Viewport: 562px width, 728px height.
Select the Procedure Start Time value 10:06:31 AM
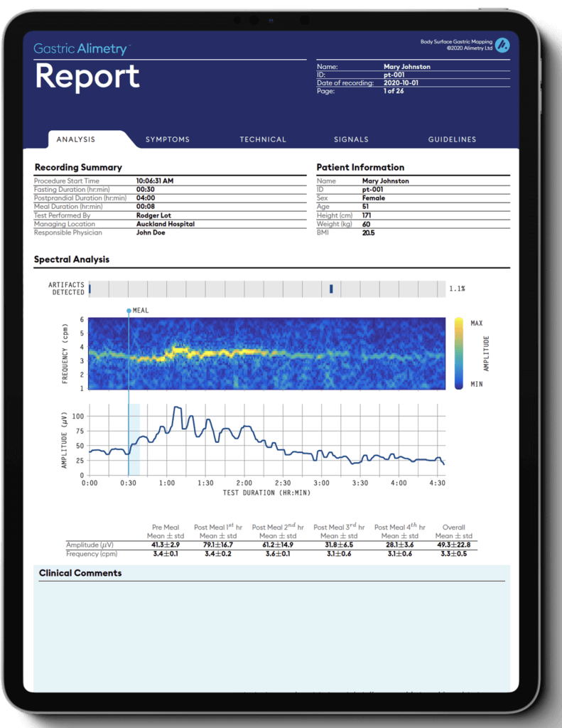click(x=155, y=181)
